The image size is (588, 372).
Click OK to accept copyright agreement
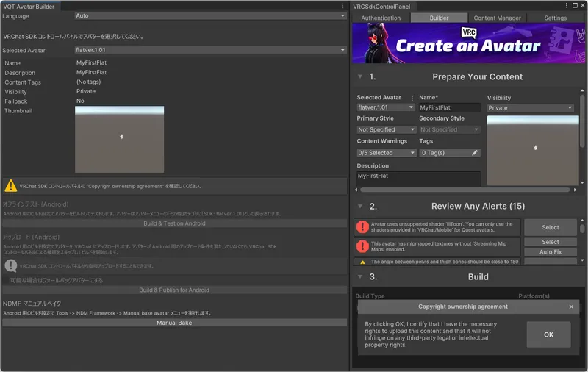pyautogui.click(x=548, y=335)
